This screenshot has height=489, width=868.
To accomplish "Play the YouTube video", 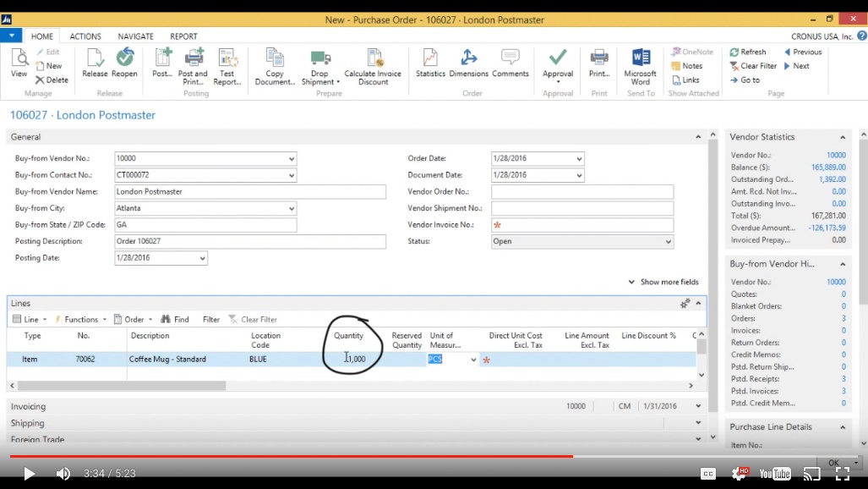I will pyautogui.click(x=29, y=474).
